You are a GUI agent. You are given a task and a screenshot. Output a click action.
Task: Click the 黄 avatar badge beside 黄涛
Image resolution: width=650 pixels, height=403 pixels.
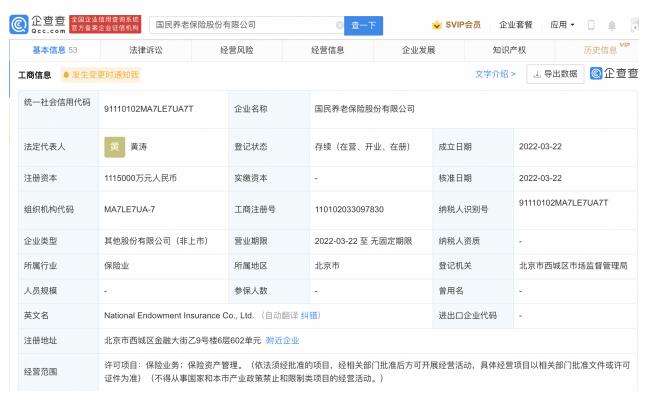pyautogui.click(x=114, y=146)
